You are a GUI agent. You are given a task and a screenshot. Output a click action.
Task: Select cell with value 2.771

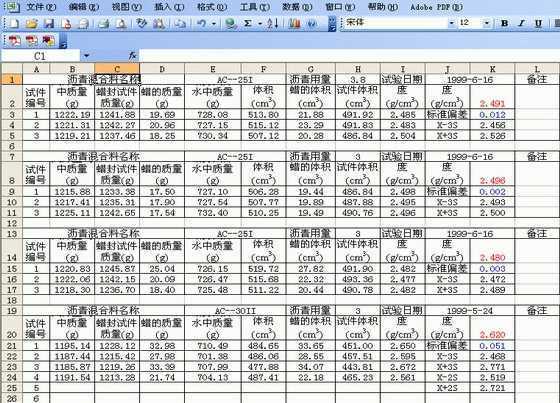pos(492,367)
